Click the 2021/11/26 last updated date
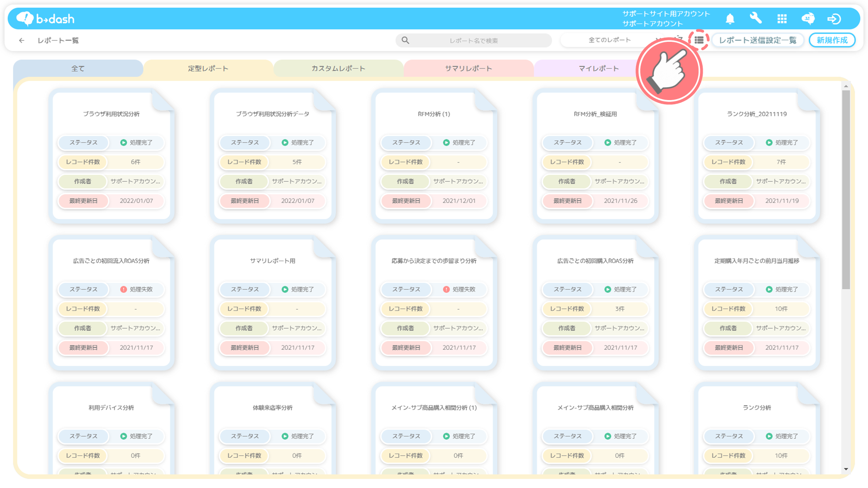The height and width of the screenshot is (488, 868). [620, 201]
